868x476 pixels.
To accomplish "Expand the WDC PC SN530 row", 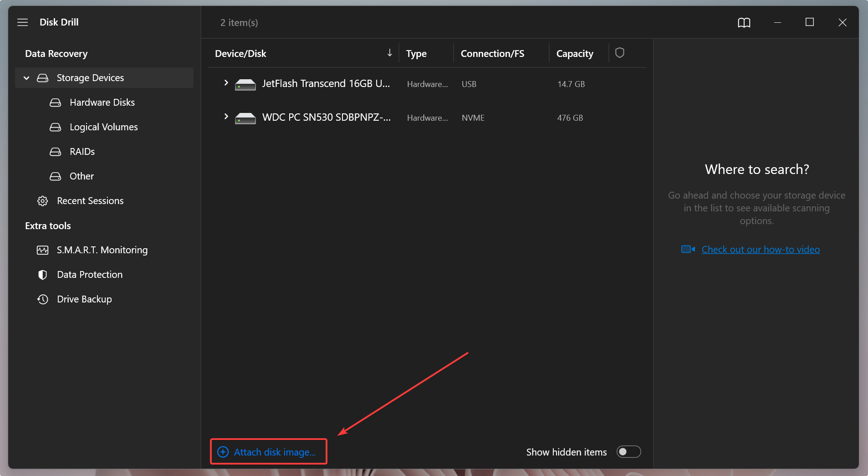I will point(226,117).
